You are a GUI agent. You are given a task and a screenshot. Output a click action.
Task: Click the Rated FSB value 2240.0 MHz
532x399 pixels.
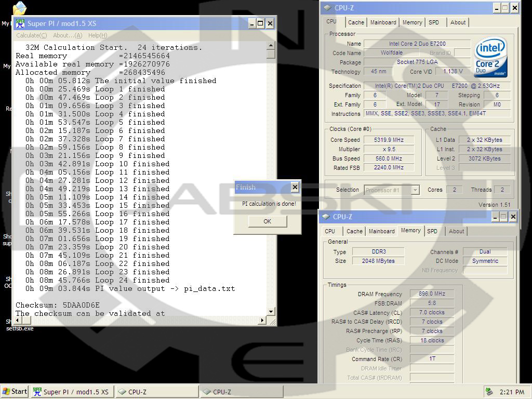[x=389, y=167]
